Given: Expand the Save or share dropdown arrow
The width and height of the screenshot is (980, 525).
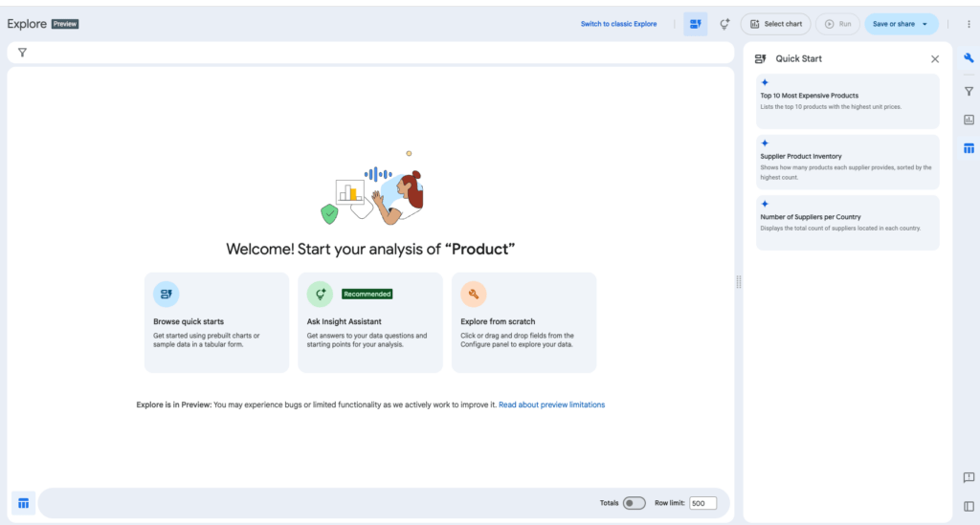Looking at the screenshot, I should click(x=925, y=24).
